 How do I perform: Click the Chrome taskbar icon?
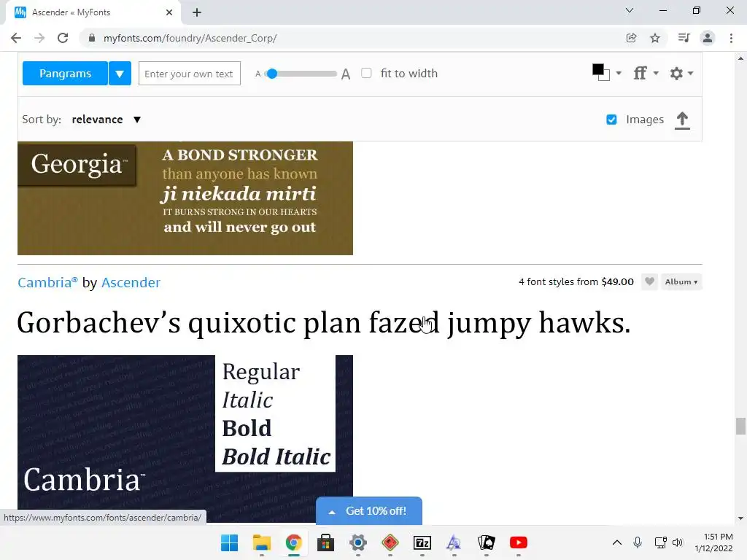click(294, 542)
